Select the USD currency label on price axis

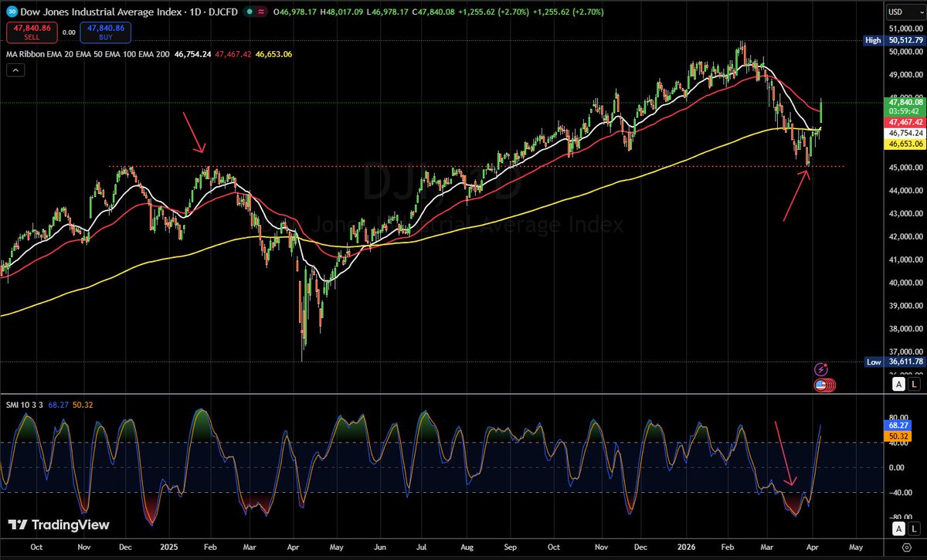pos(898,11)
